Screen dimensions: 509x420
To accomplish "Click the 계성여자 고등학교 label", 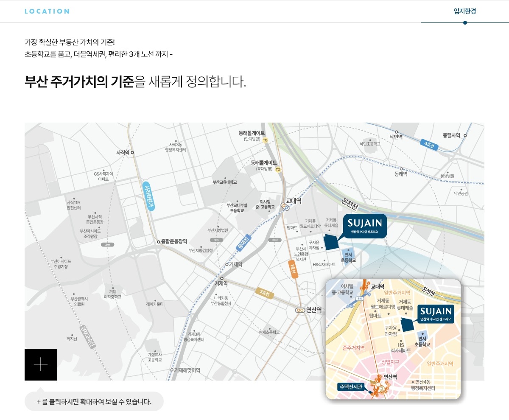I will pos(155,357).
